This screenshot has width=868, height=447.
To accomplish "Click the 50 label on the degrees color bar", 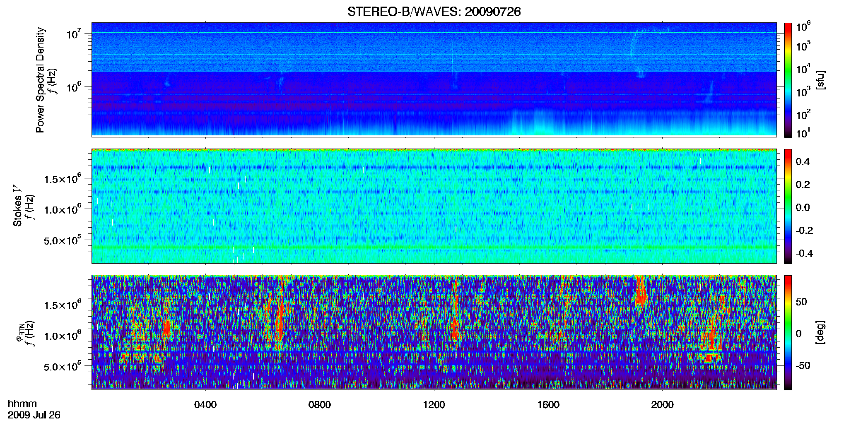I will click(x=801, y=302).
